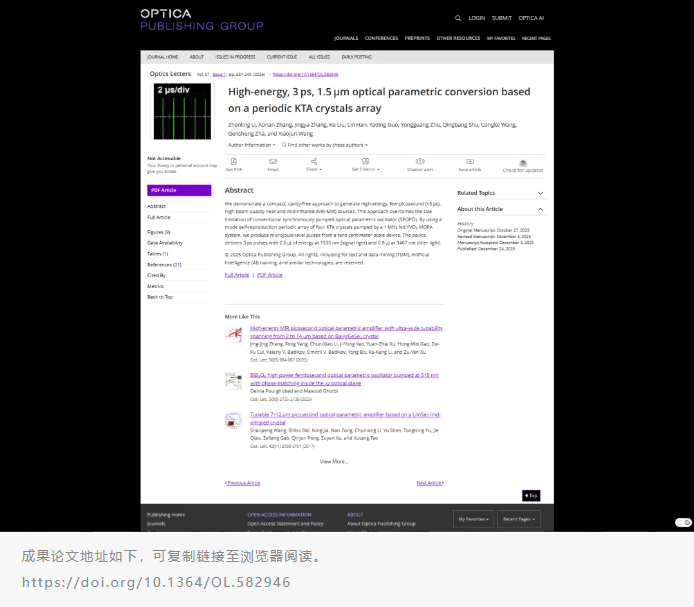Open the Author Information dropdown

[252, 145]
